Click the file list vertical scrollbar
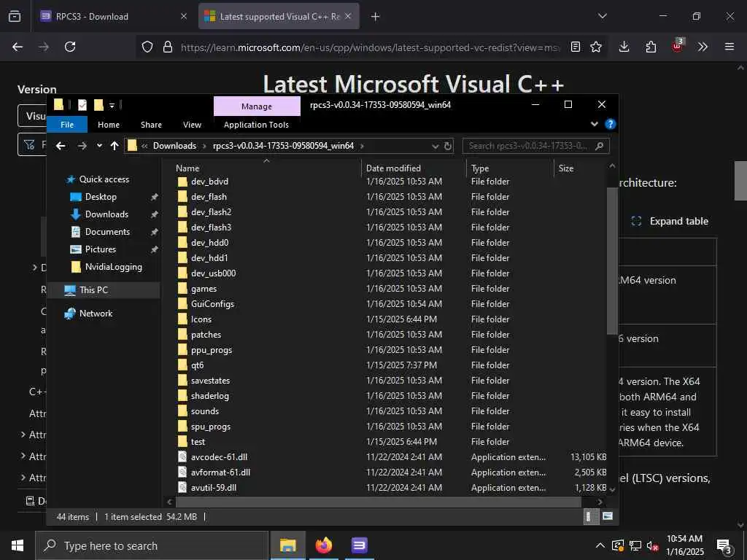 click(612, 261)
